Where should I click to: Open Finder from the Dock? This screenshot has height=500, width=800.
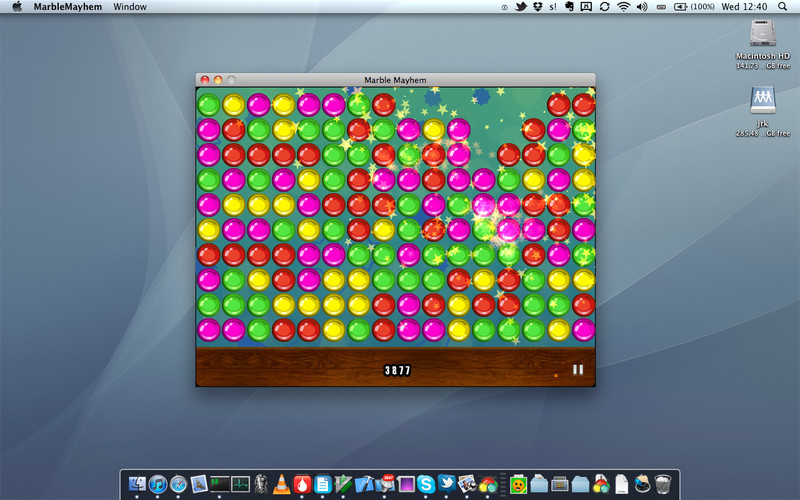tap(137, 484)
